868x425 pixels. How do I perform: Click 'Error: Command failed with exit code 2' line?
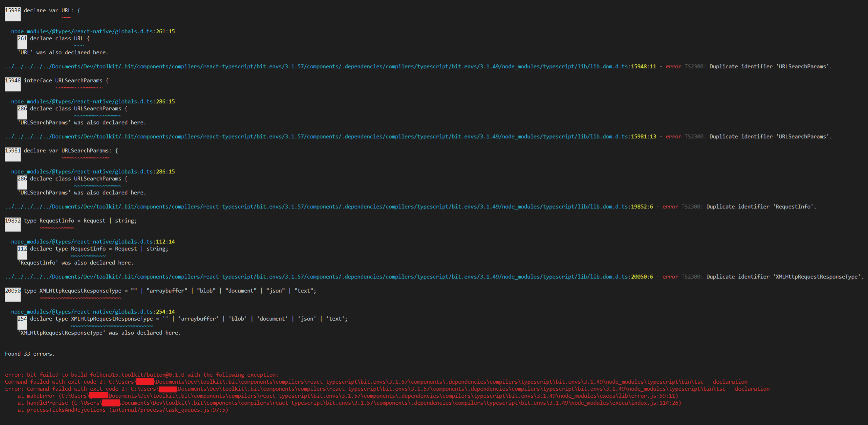click(387, 389)
